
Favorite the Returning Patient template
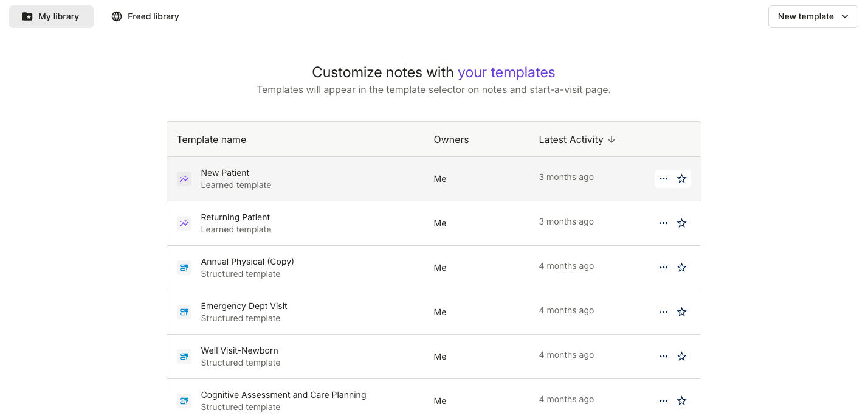681,223
